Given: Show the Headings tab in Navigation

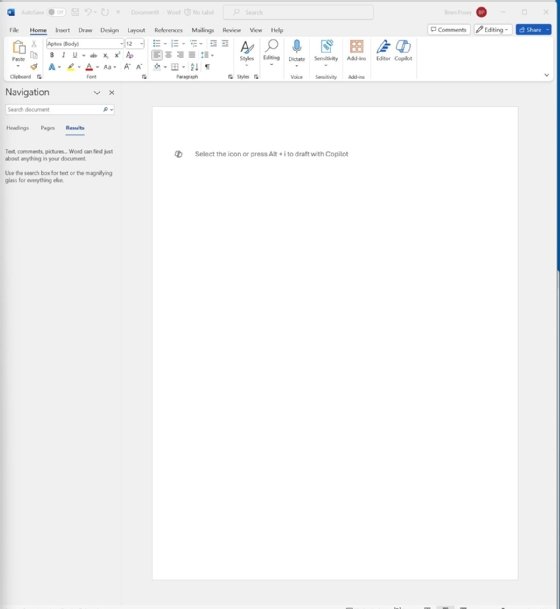Looking at the screenshot, I should [17, 128].
